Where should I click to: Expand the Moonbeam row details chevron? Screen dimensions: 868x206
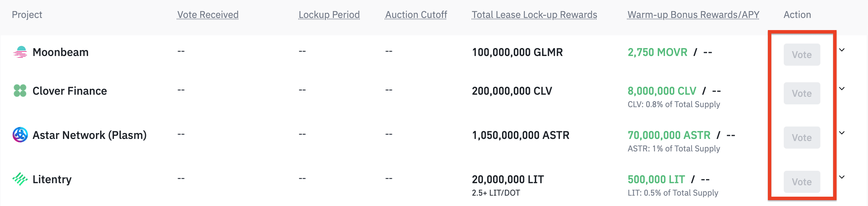[842, 50]
